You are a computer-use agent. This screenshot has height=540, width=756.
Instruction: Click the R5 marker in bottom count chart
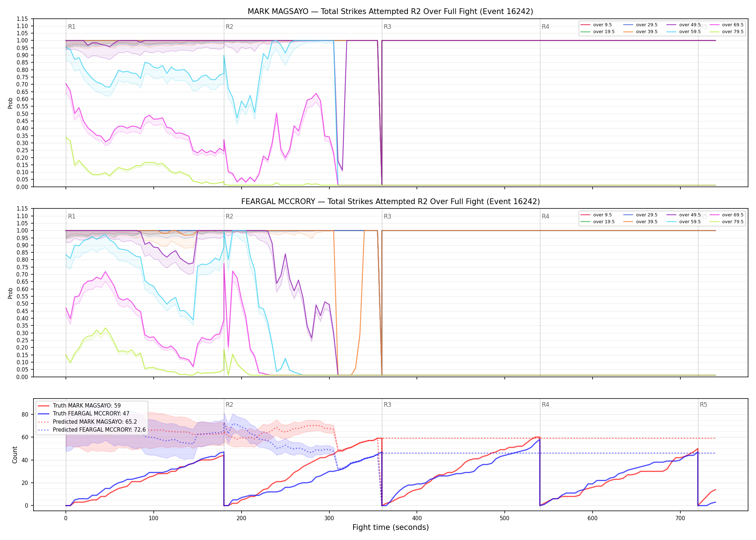(703, 405)
